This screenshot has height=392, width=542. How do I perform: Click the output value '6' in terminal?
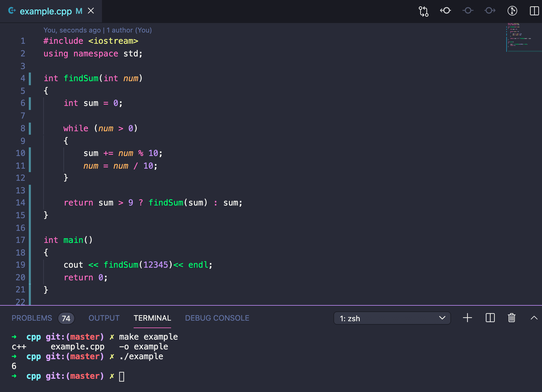point(14,366)
